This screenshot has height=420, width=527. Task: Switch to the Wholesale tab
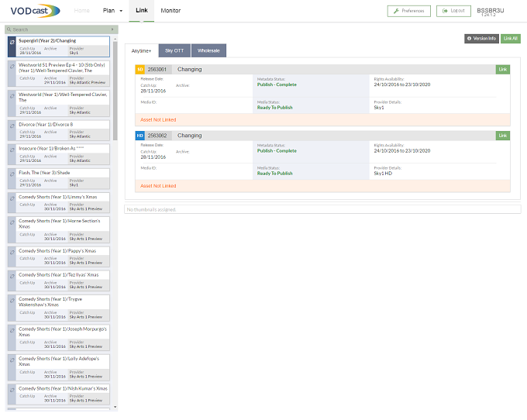coord(208,50)
